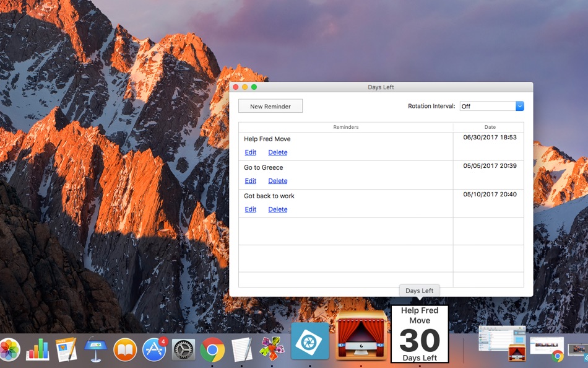Click the Reminders column header
The width and height of the screenshot is (588, 368).
click(346, 127)
